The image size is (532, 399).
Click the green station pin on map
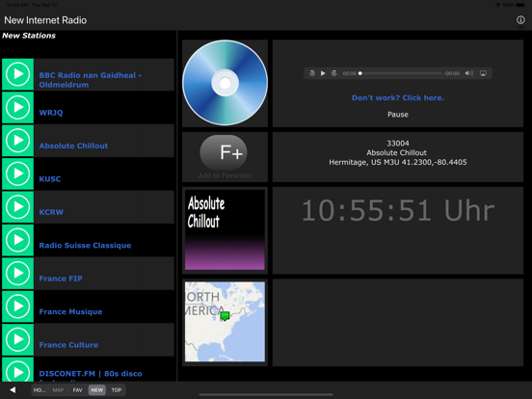coord(225,316)
